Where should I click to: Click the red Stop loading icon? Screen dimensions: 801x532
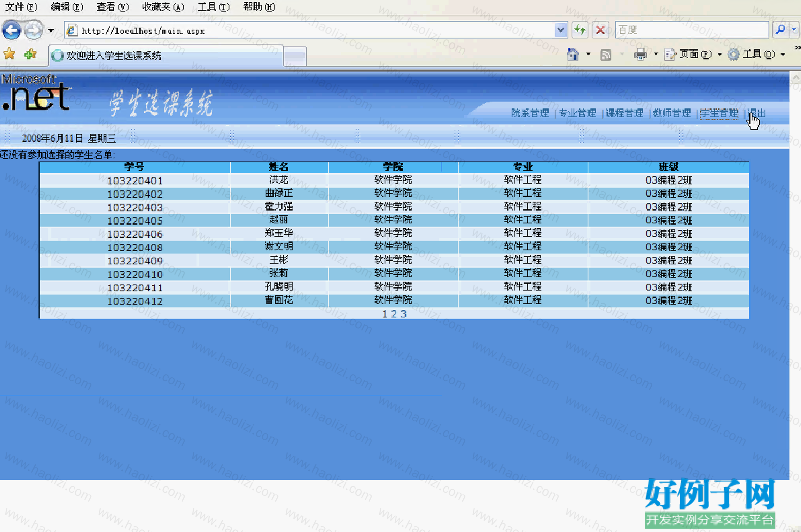(x=600, y=30)
